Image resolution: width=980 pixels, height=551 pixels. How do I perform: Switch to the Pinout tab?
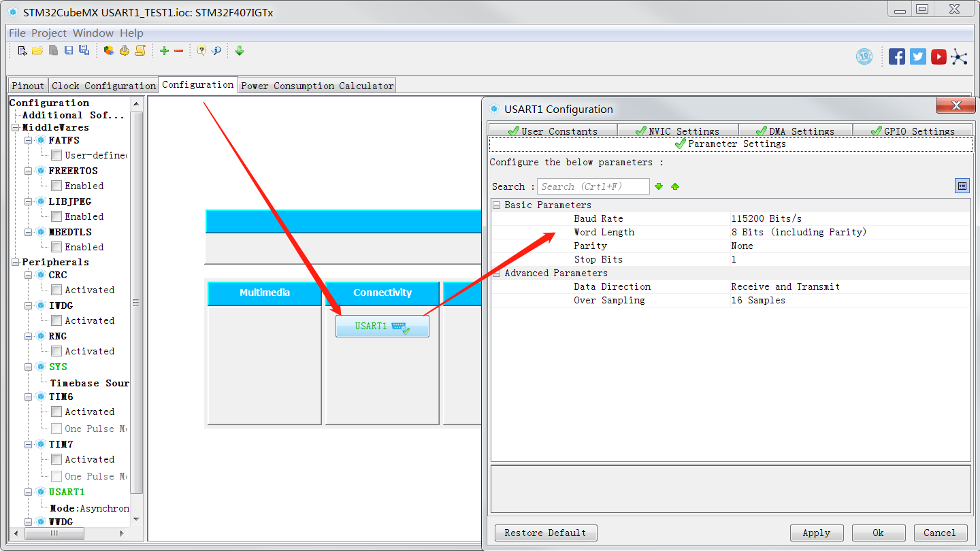coord(28,86)
